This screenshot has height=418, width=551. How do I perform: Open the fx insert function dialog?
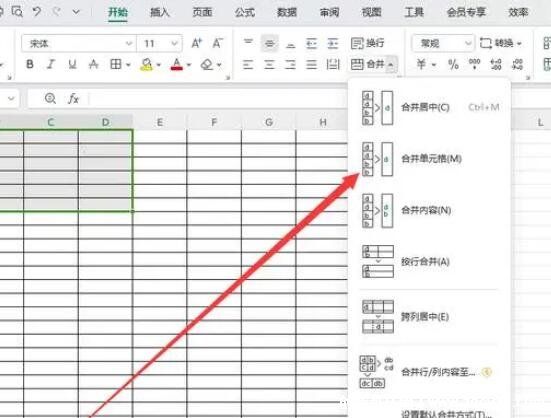coord(73,99)
